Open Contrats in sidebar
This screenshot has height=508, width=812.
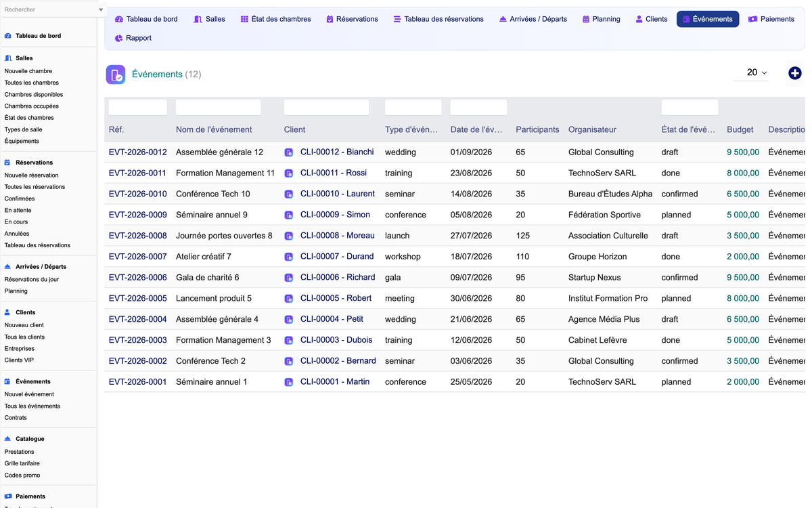tap(16, 418)
